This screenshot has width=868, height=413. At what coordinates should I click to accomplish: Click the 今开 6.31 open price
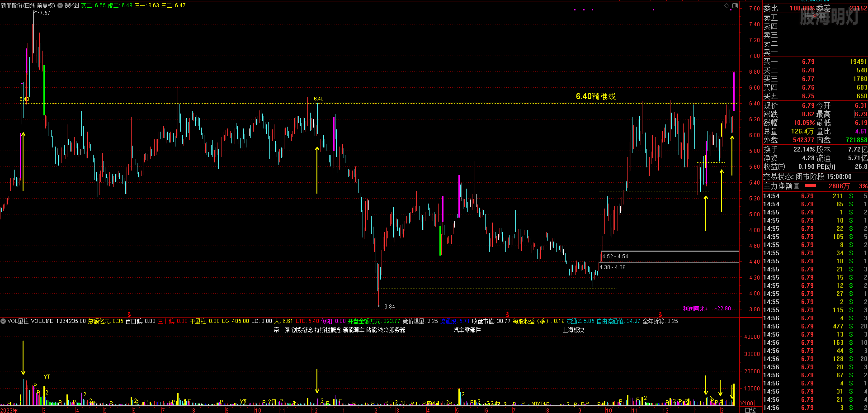[861, 105]
